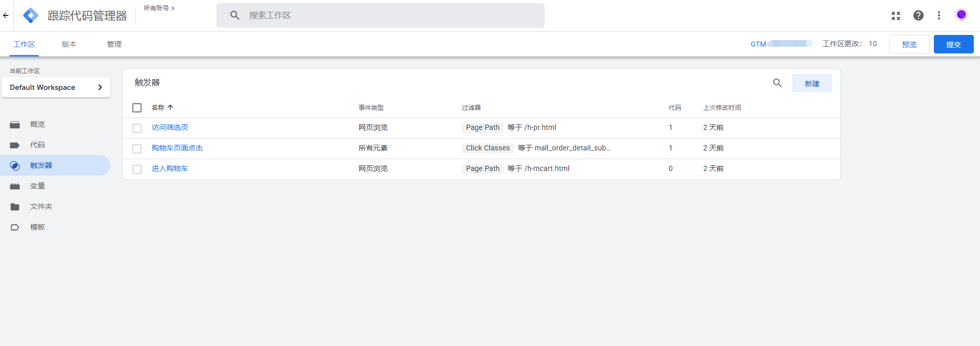Viewport: 980px width, 346px height.
Task: Open 概览 in the sidebar
Action: click(37, 124)
